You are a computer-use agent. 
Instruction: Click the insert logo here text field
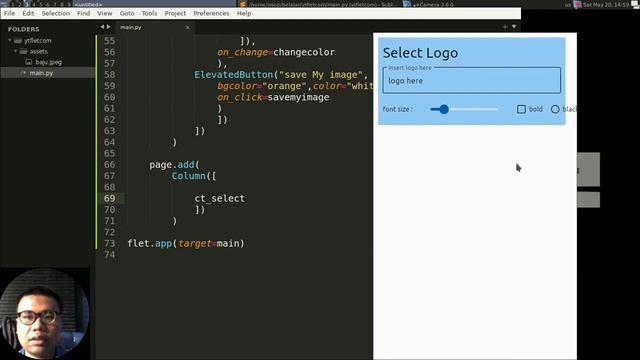pyautogui.click(x=471, y=80)
